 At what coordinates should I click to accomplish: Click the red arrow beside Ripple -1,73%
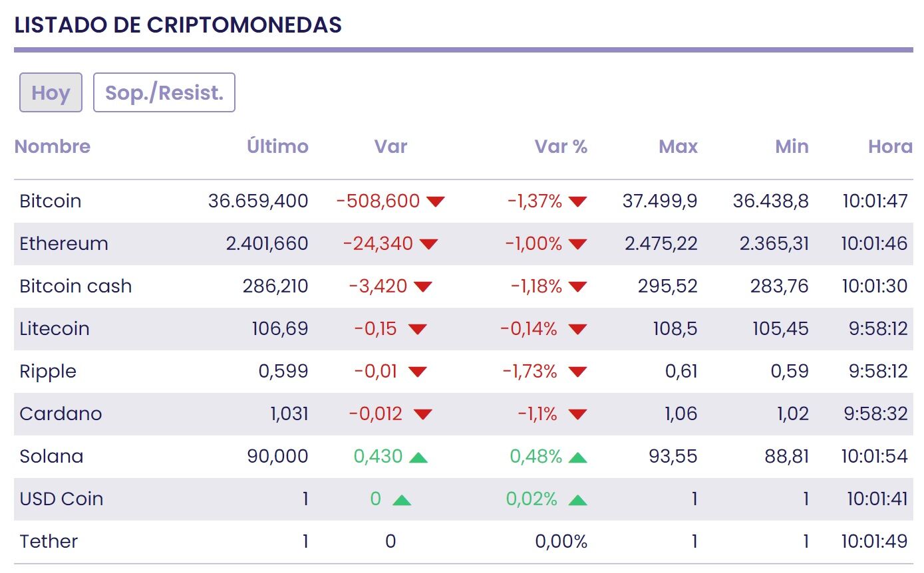coord(577,372)
